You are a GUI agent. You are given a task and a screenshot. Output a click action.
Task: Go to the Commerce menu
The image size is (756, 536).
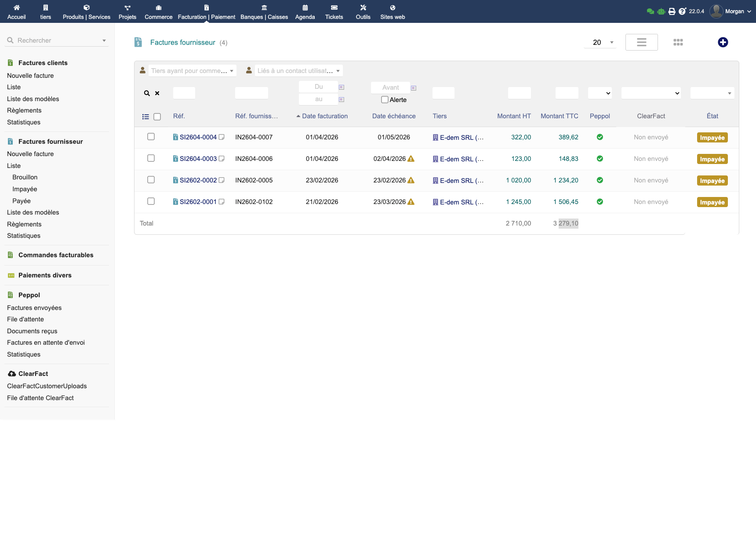pyautogui.click(x=158, y=12)
